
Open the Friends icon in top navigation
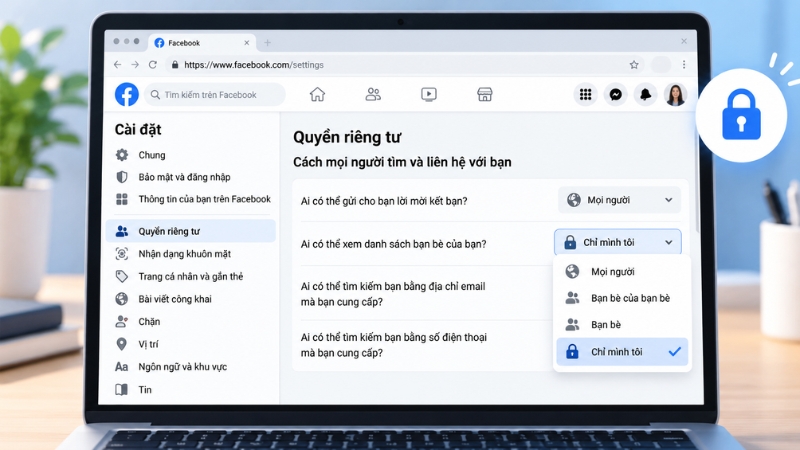373,94
